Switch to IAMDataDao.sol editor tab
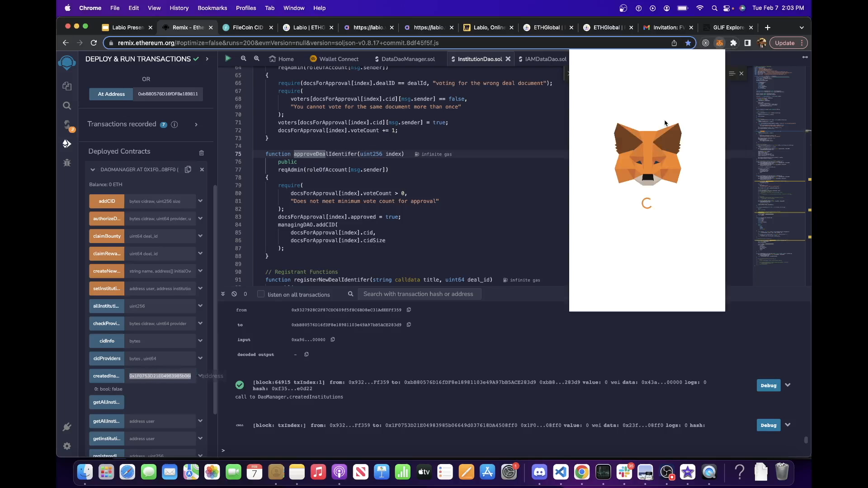 [542, 59]
